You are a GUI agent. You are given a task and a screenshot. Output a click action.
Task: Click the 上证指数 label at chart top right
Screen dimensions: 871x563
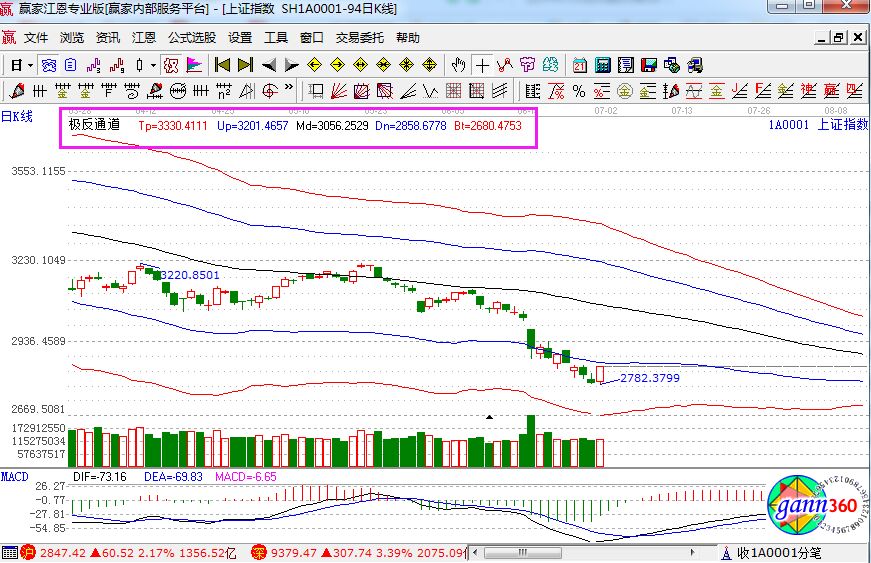[x=842, y=125]
